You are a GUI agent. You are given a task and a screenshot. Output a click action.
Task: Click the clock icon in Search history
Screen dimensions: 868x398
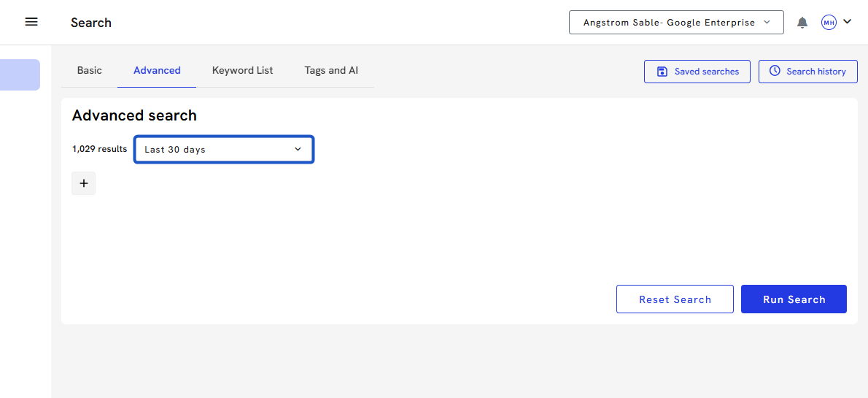pyautogui.click(x=775, y=71)
